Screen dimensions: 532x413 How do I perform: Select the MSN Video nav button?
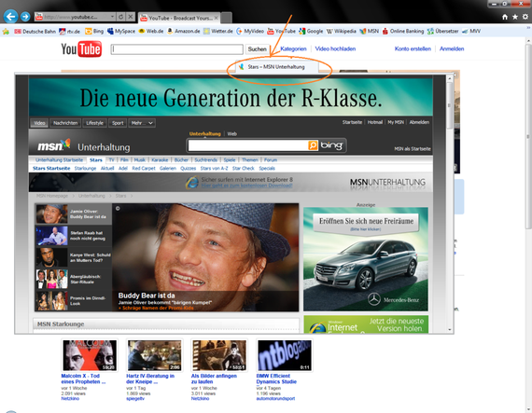point(39,123)
